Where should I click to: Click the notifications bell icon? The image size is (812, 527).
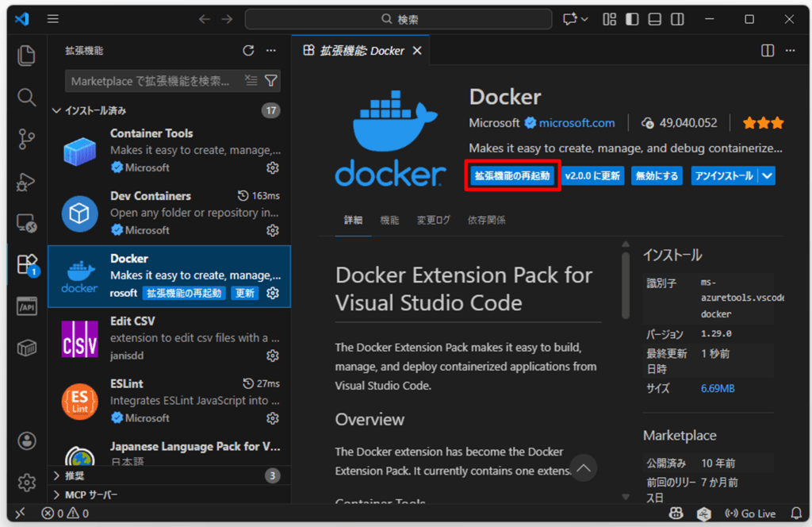[x=798, y=514]
